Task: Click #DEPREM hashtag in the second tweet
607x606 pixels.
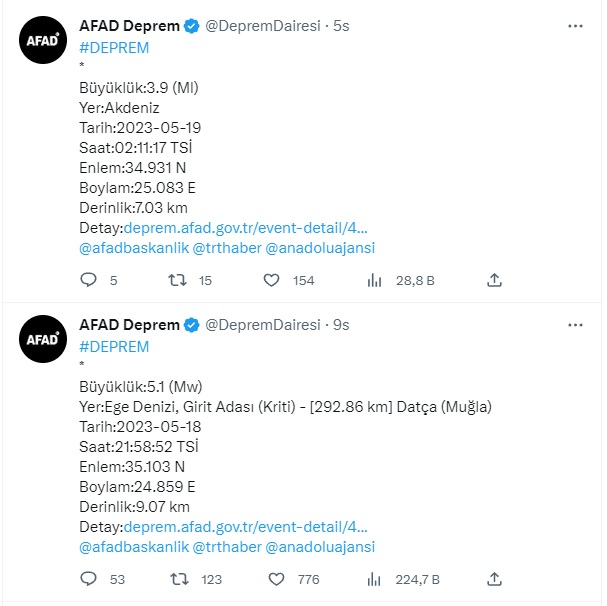Action: click(114, 346)
